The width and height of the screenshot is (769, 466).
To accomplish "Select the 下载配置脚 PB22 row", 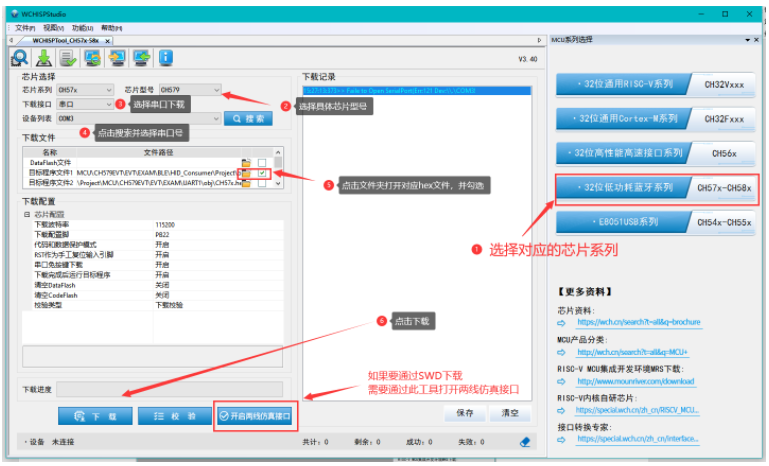I will 158,235.
